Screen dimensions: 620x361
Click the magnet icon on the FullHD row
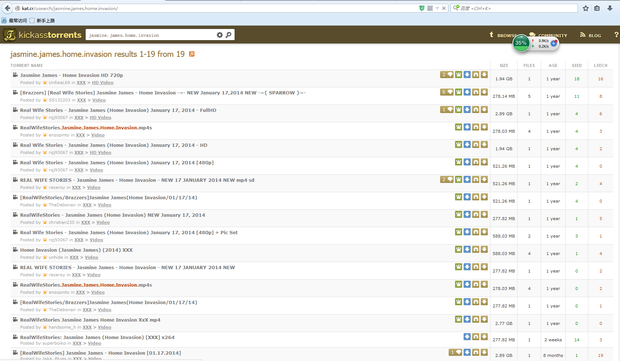(x=476, y=110)
